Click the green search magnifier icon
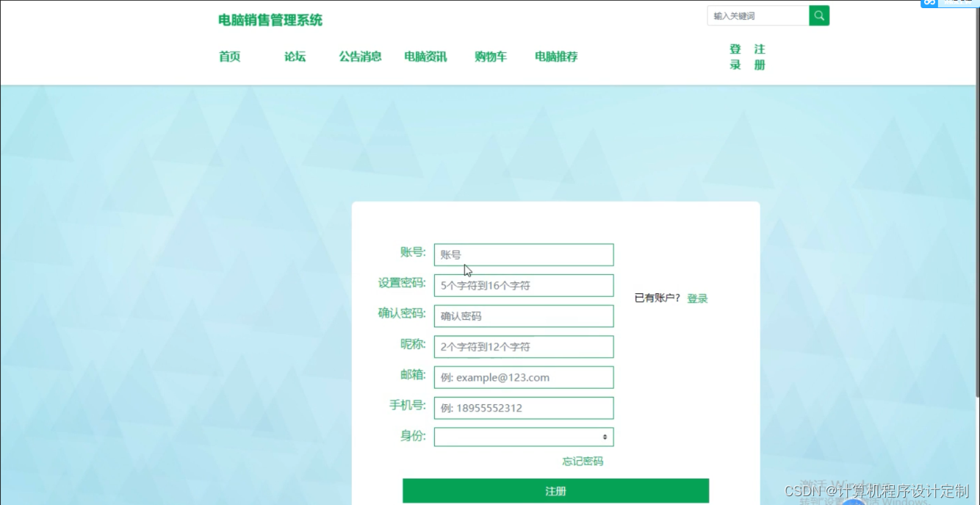 (818, 15)
